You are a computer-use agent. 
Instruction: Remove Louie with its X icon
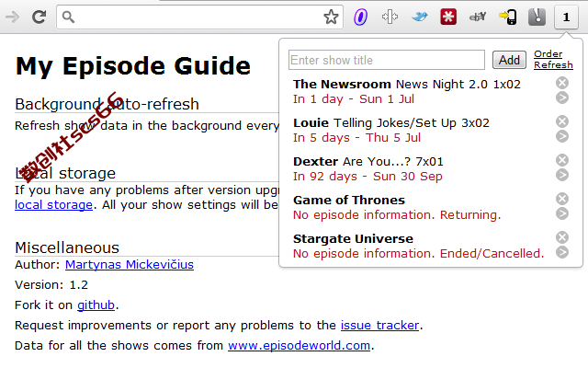coord(562,121)
